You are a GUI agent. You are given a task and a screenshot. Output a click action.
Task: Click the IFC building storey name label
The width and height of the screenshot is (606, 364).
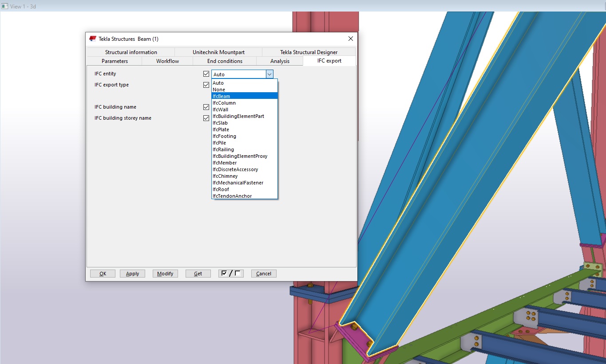pyautogui.click(x=123, y=118)
